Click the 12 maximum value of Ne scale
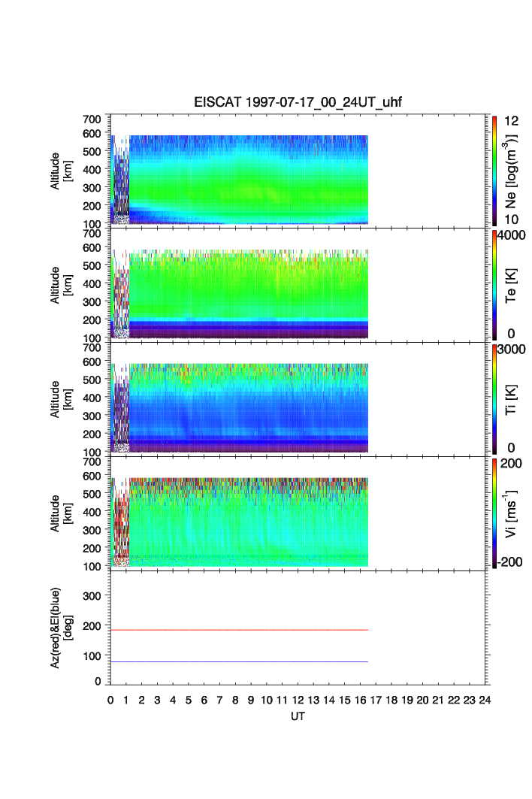The height and width of the screenshot is (799, 532). coord(511,121)
